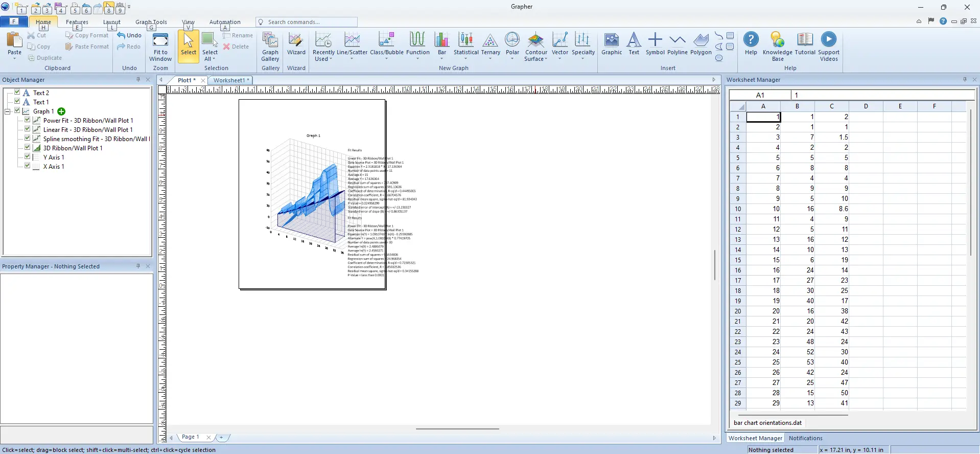Viewport: 980px width, 454px height.
Task: Select the 3D Ribbon/Wall Plot 1 item
Action: 73,148
